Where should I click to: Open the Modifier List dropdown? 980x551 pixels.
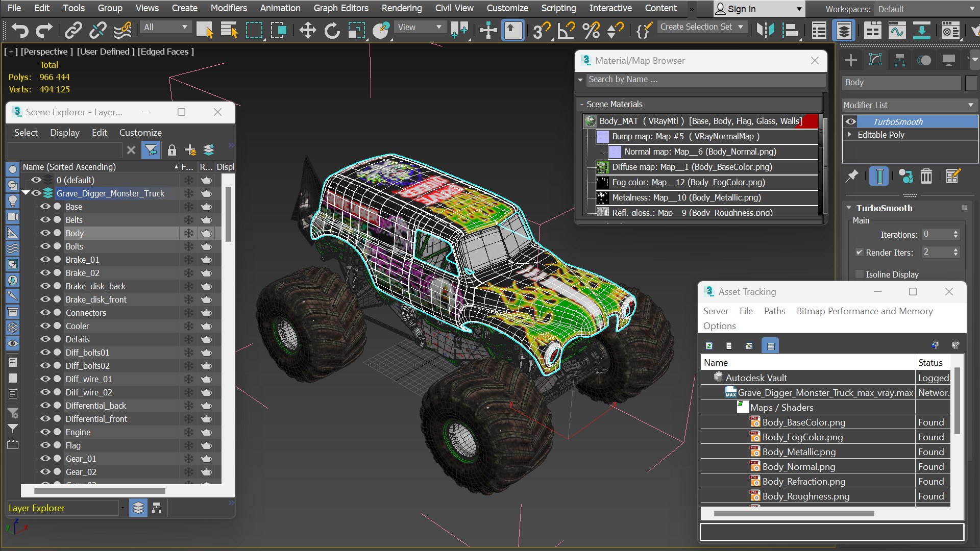[x=910, y=105]
